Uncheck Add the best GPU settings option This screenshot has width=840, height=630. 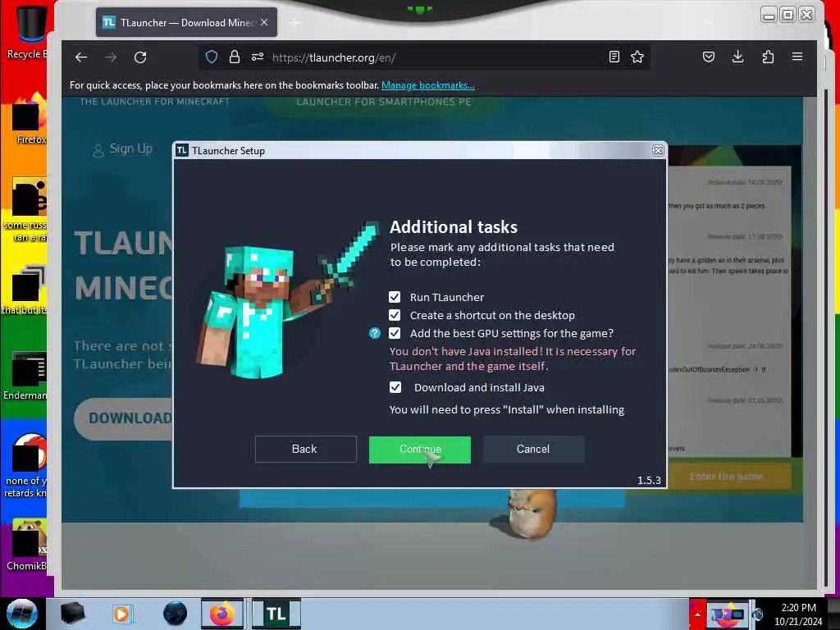point(395,333)
